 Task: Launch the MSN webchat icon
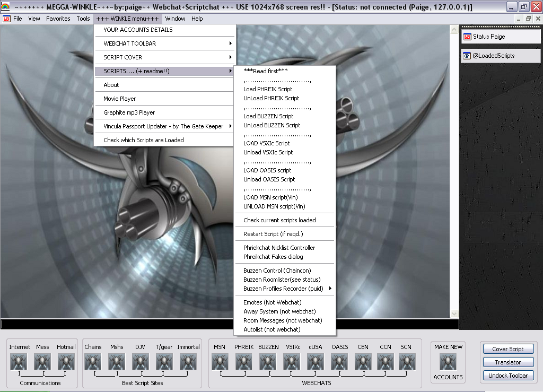[220, 362]
